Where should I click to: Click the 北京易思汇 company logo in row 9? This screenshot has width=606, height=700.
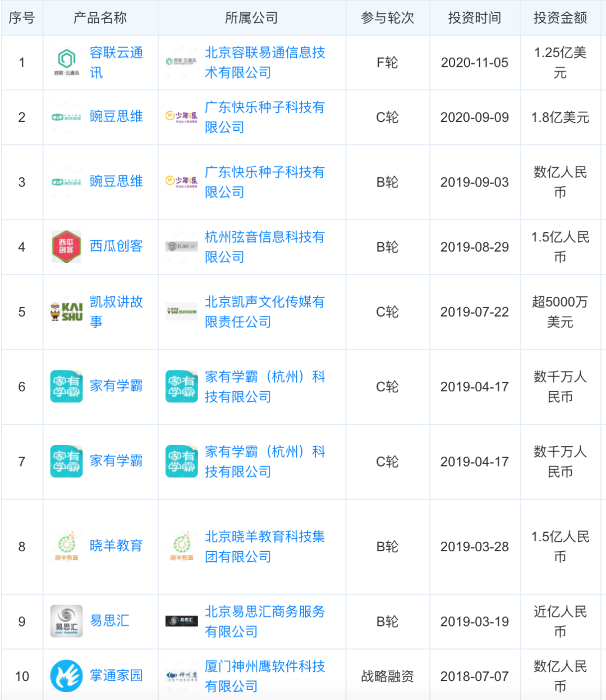click(x=181, y=621)
